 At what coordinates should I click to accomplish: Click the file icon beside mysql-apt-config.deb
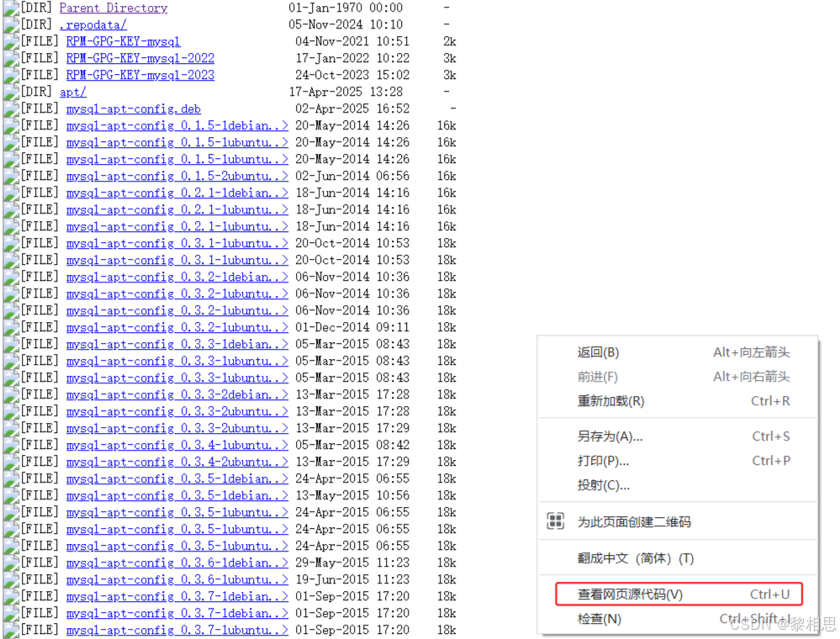pos(11,108)
